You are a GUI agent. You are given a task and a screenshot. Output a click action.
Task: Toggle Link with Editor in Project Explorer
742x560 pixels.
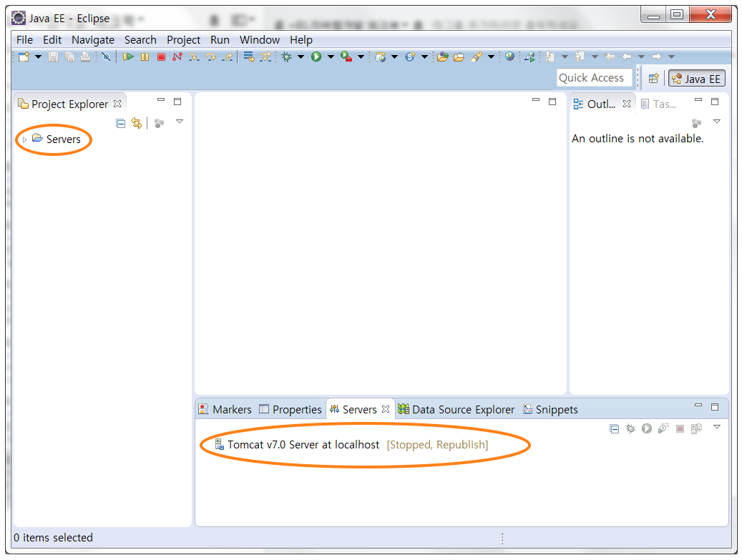pyautogui.click(x=137, y=124)
